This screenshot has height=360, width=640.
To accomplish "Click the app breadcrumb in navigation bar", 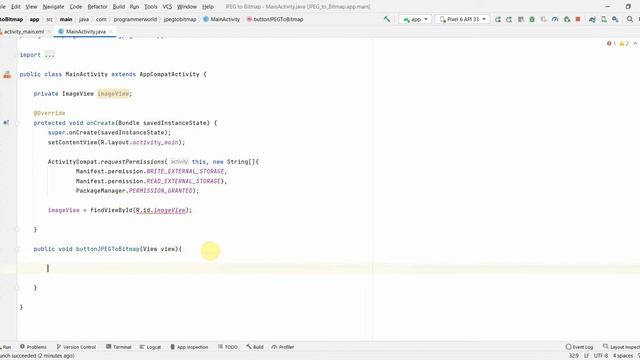I will (x=34, y=19).
